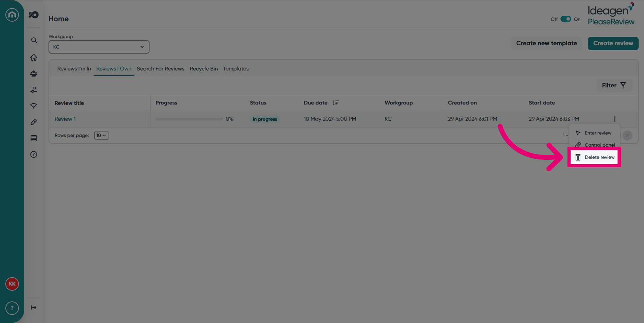Open the settings sliders icon in the sidebar

tap(34, 90)
